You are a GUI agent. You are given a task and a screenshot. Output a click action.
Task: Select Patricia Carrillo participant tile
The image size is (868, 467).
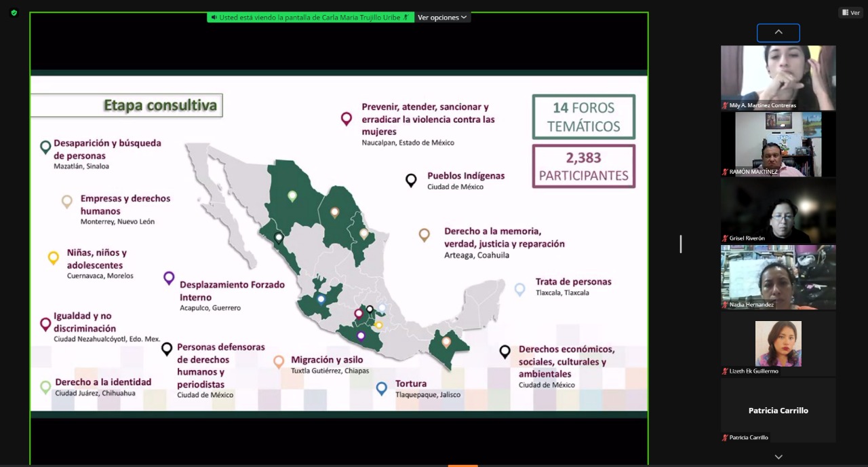778,410
